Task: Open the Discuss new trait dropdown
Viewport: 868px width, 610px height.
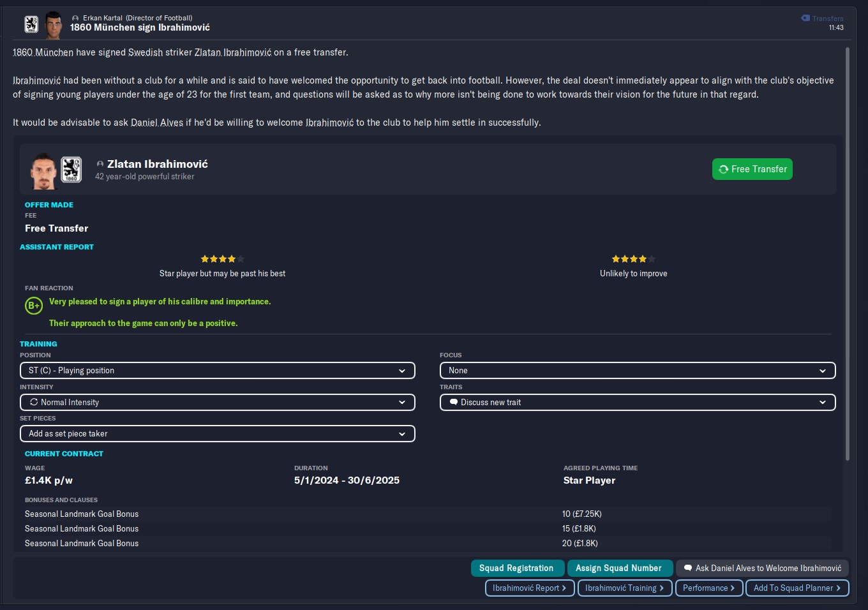Action: (x=637, y=403)
